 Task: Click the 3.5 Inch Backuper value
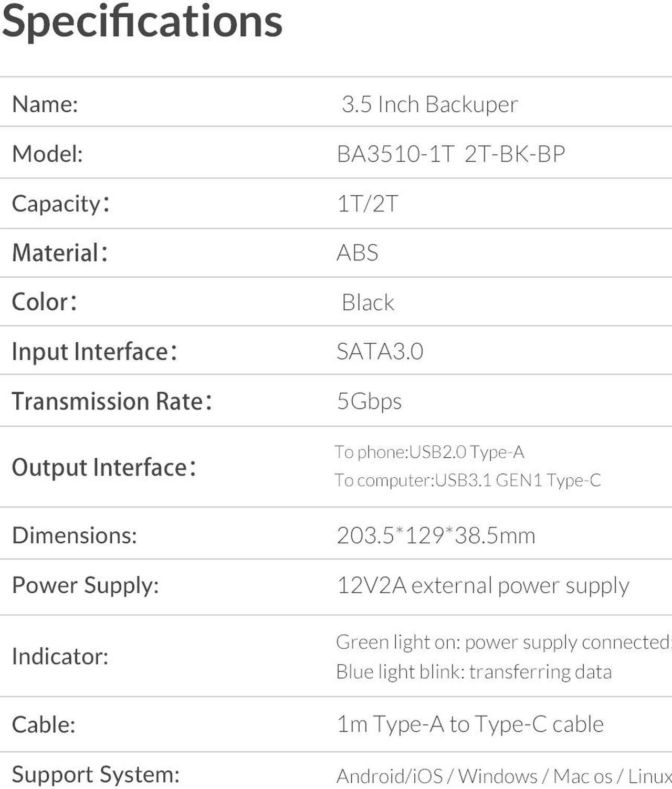click(x=429, y=104)
